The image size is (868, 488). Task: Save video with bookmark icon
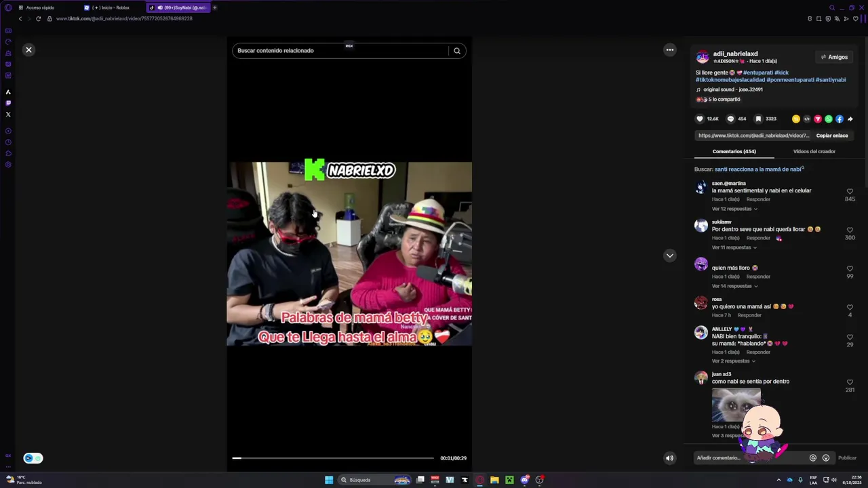[758, 119]
